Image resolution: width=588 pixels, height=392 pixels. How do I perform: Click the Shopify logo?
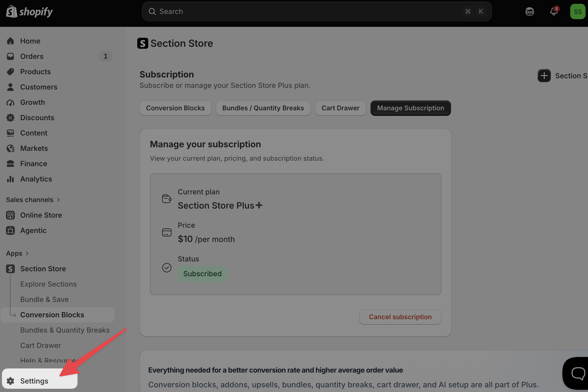30,11
